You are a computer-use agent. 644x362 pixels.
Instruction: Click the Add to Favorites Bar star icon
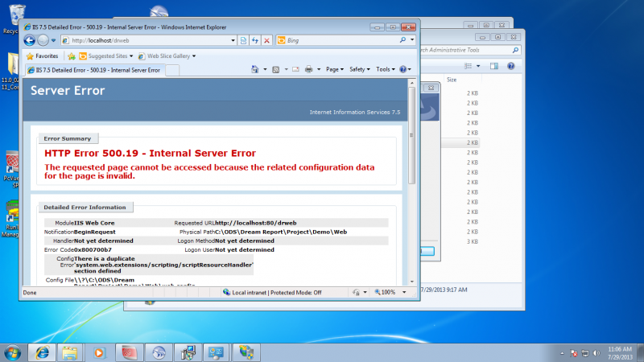click(72, 56)
